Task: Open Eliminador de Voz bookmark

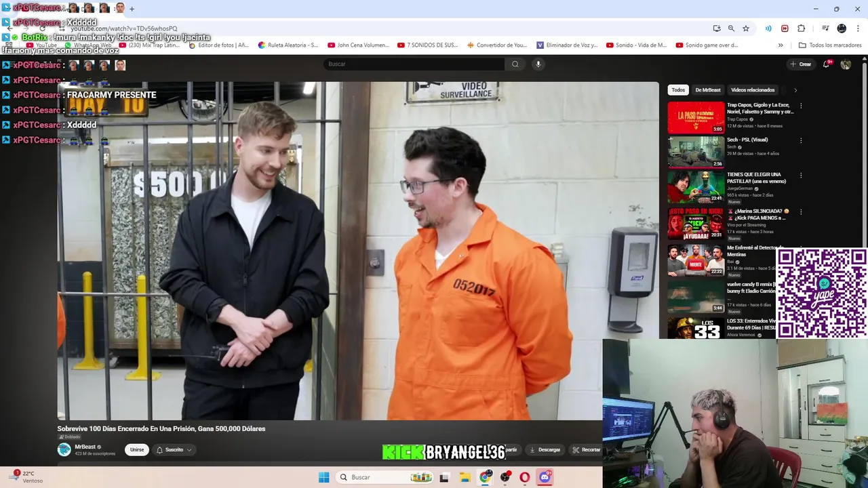Action: pyautogui.click(x=567, y=45)
